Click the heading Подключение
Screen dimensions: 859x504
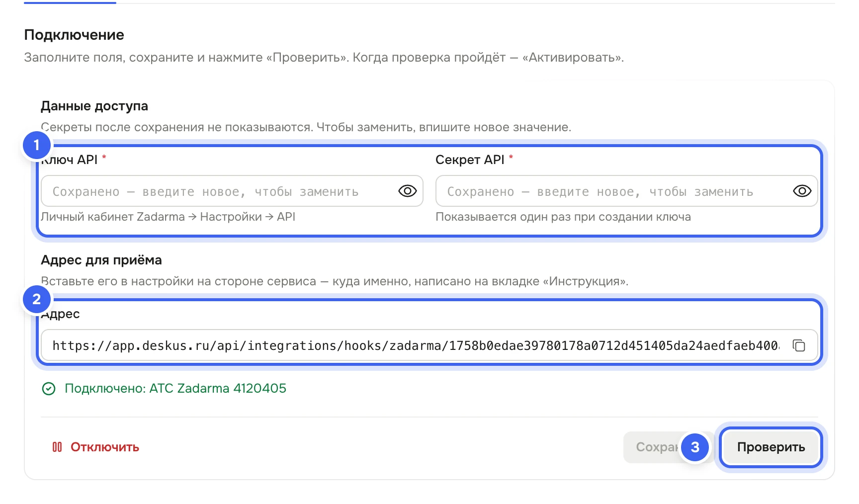point(74,35)
